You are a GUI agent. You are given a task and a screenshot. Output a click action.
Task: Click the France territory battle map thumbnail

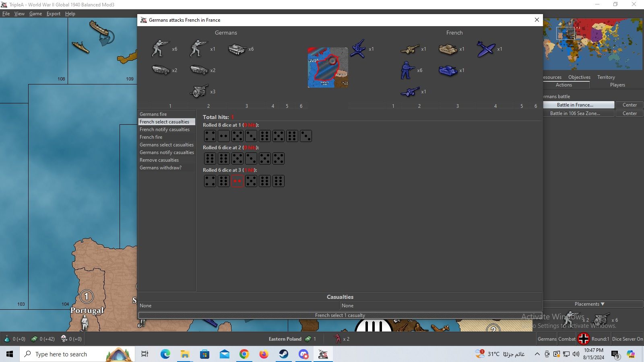(x=328, y=68)
